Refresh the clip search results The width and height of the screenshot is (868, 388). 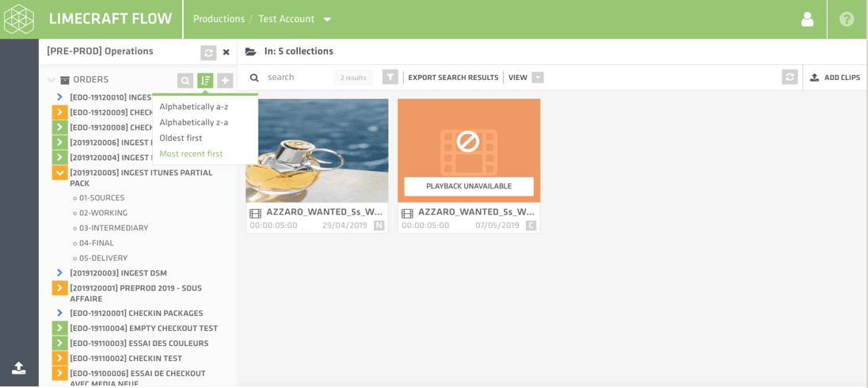[x=790, y=78]
